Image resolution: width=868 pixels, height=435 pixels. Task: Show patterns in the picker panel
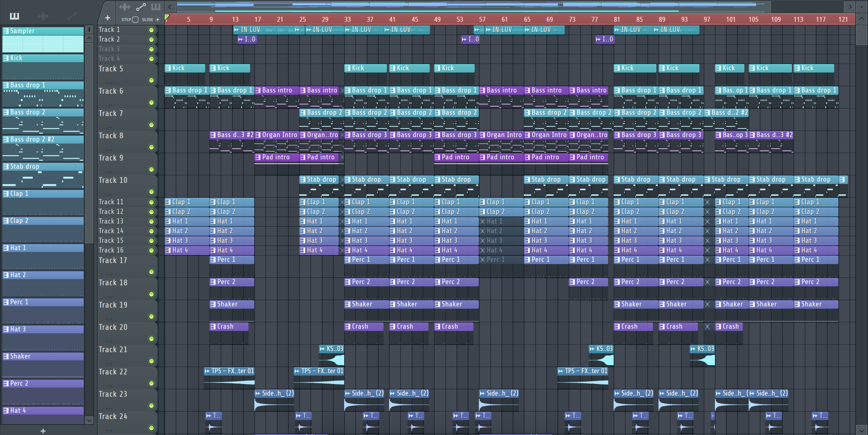coord(14,16)
